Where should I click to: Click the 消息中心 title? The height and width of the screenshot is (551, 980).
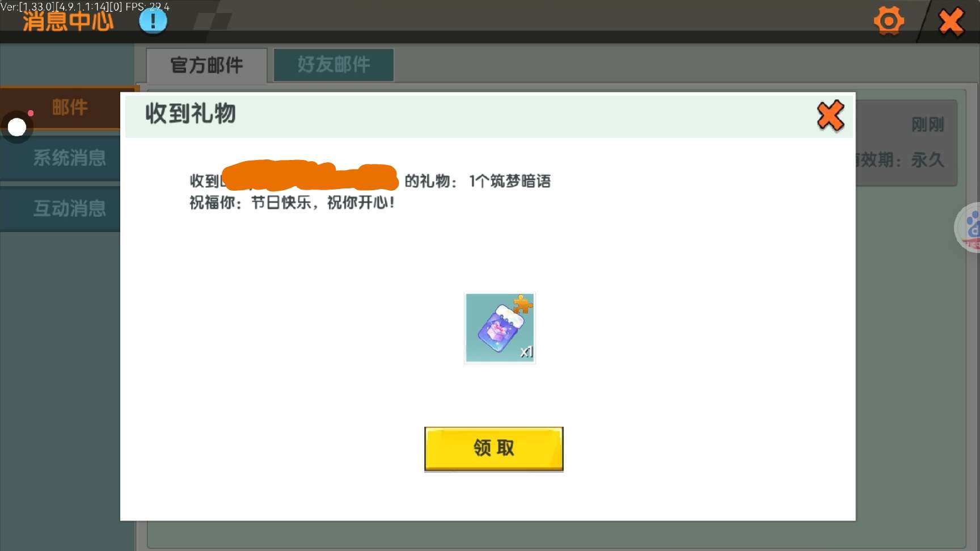click(x=68, y=22)
